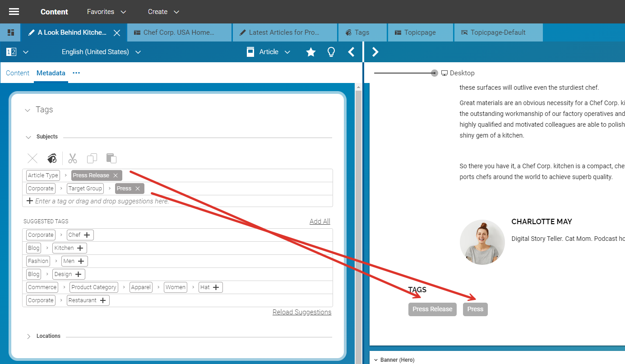The image size is (625, 364).
Task: Click the dashboard icon left of tabs
Action: (11, 32)
